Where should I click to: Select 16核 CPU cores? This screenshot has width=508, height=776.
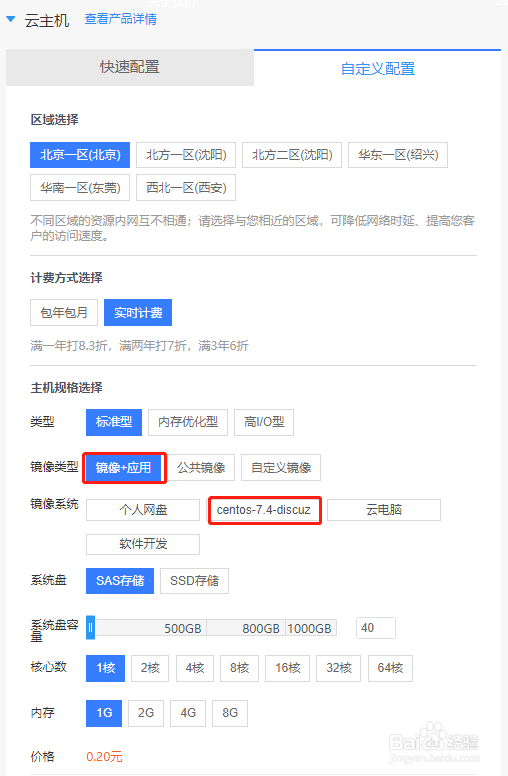pyautogui.click(x=288, y=668)
